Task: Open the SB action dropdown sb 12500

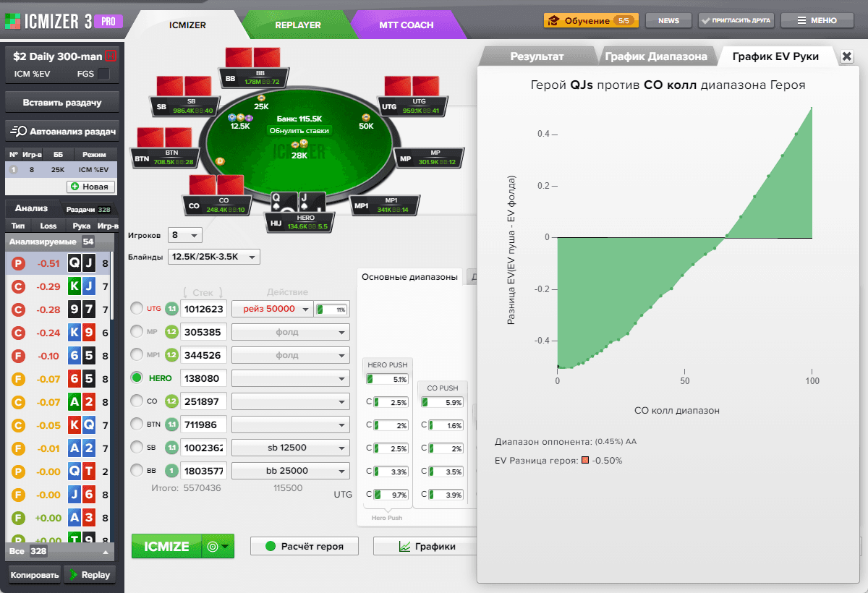Action: tap(291, 447)
